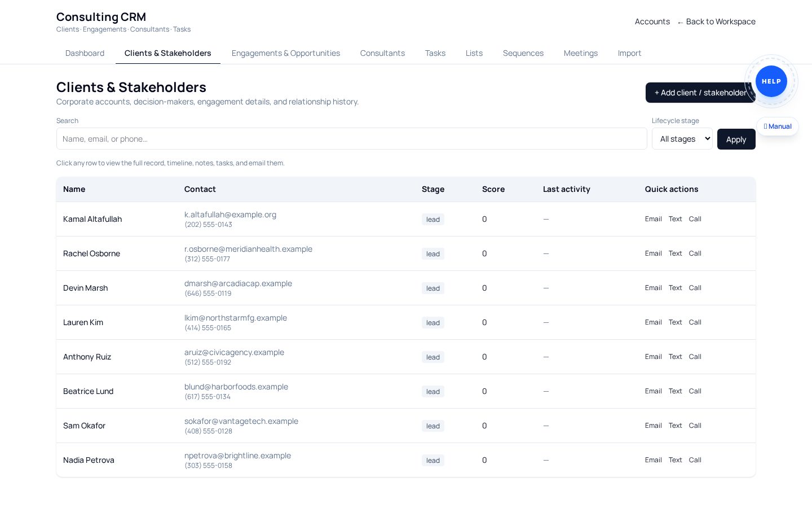Click Email for Anthony Ruiz
Image resolution: width=812 pixels, height=508 pixels.
pyautogui.click(x=653, y=357)
